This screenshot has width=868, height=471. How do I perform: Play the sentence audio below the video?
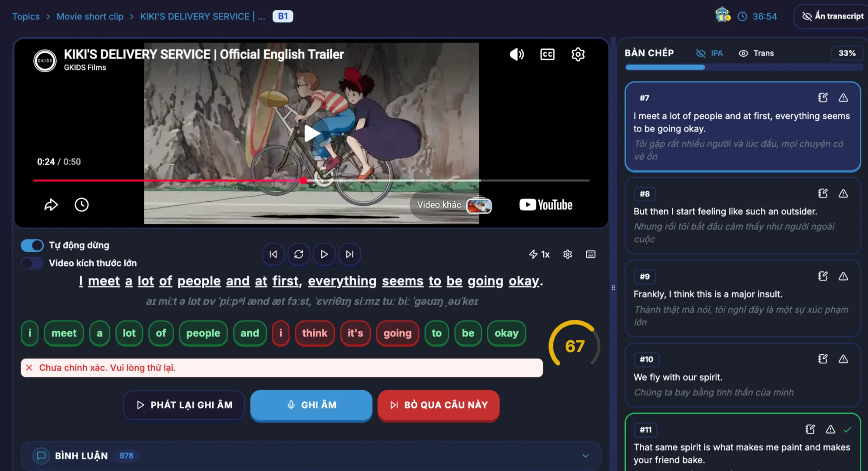pyautogui.click(x=324, y=254)
